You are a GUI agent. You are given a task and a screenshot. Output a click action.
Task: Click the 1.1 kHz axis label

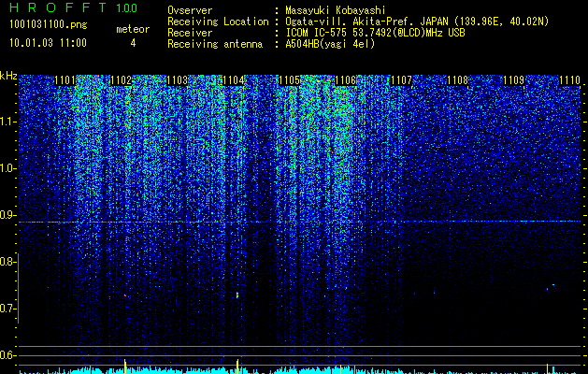click(x=7, y=122)
